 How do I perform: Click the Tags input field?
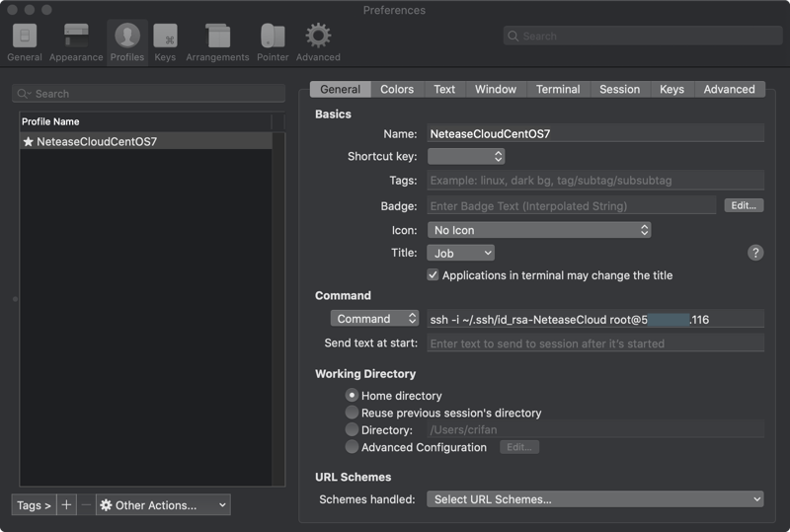(595, 181)
